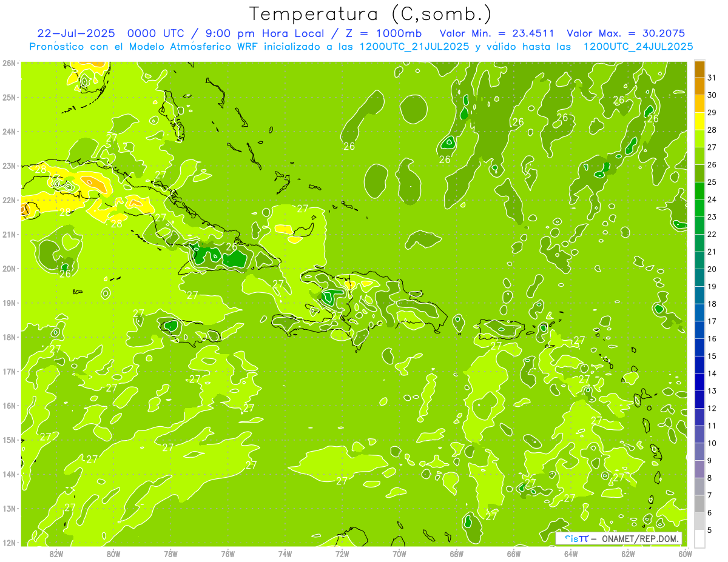This screenshot has height=562, width=728.
Task: Click the '22' color scale label
Action: coord(712,234)
